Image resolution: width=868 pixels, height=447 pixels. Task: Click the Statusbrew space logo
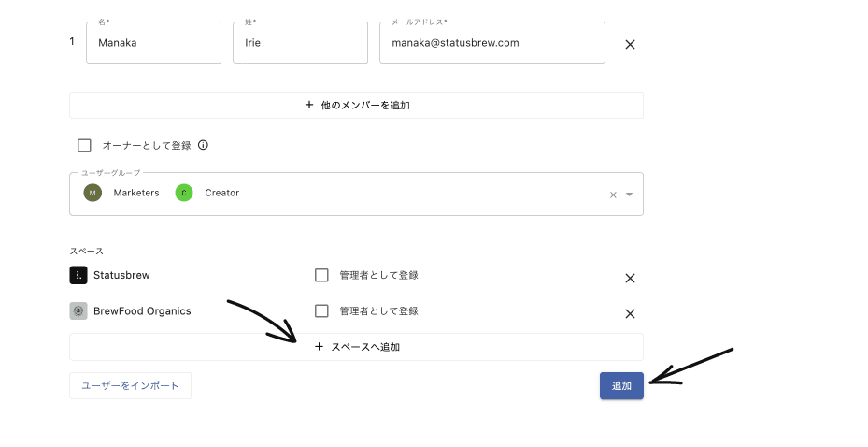point(78,275)
